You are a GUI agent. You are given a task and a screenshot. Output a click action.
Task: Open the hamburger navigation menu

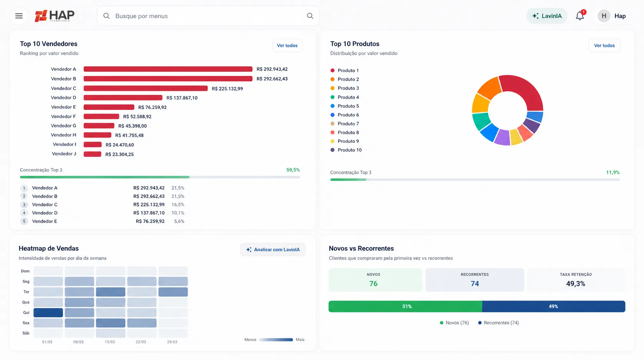point(19,16)
